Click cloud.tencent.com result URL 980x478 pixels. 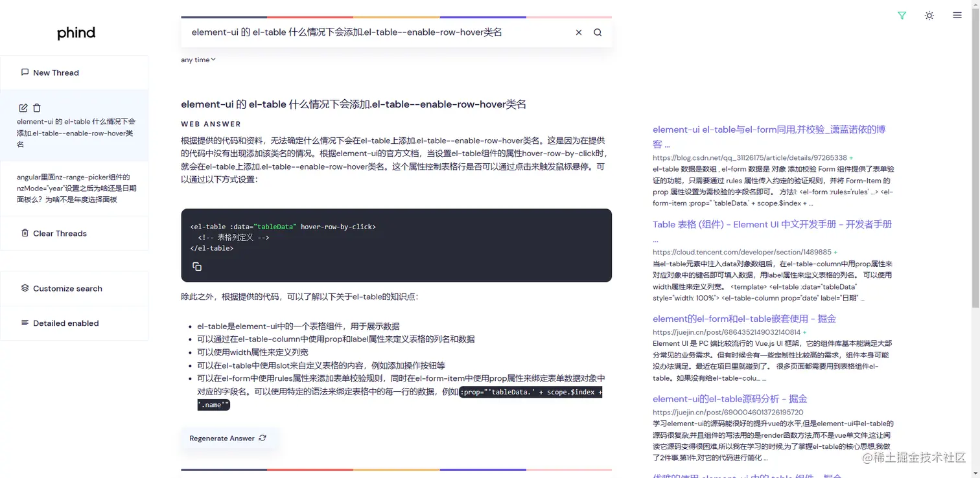click(x=742, y=252)
